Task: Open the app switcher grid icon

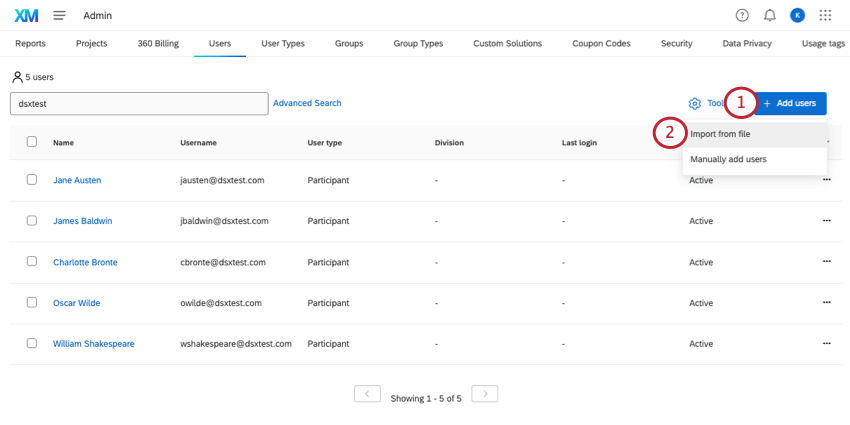Action: (825, 15)
